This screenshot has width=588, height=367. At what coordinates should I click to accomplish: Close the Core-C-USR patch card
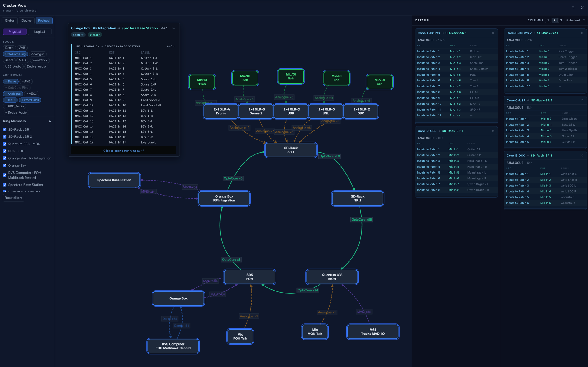[x=582, y=100]
